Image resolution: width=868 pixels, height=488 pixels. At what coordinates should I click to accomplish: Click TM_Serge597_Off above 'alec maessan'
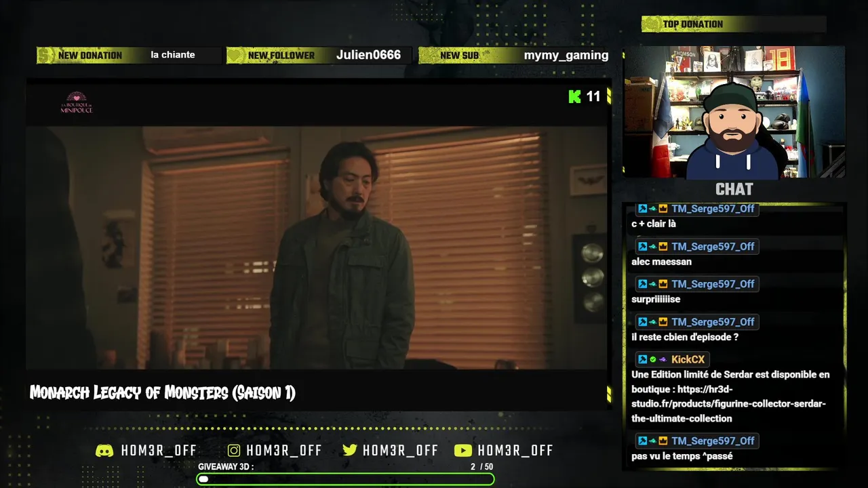tap(713, 247)
